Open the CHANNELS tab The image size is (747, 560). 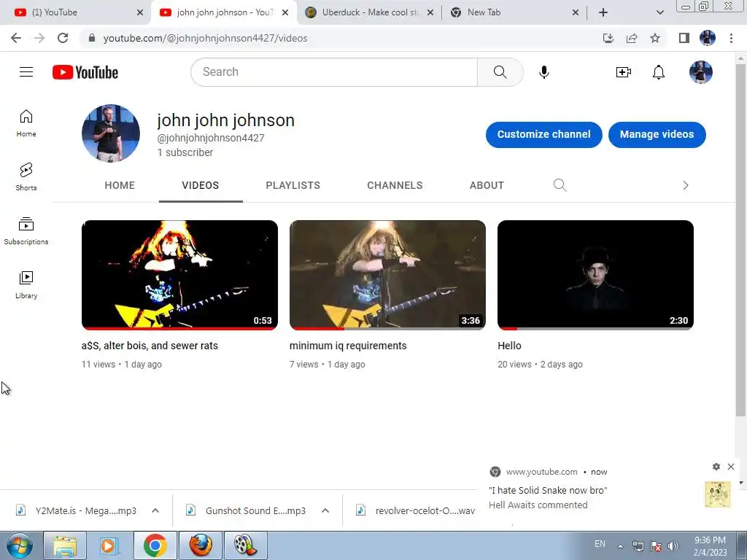click(395, 185)
